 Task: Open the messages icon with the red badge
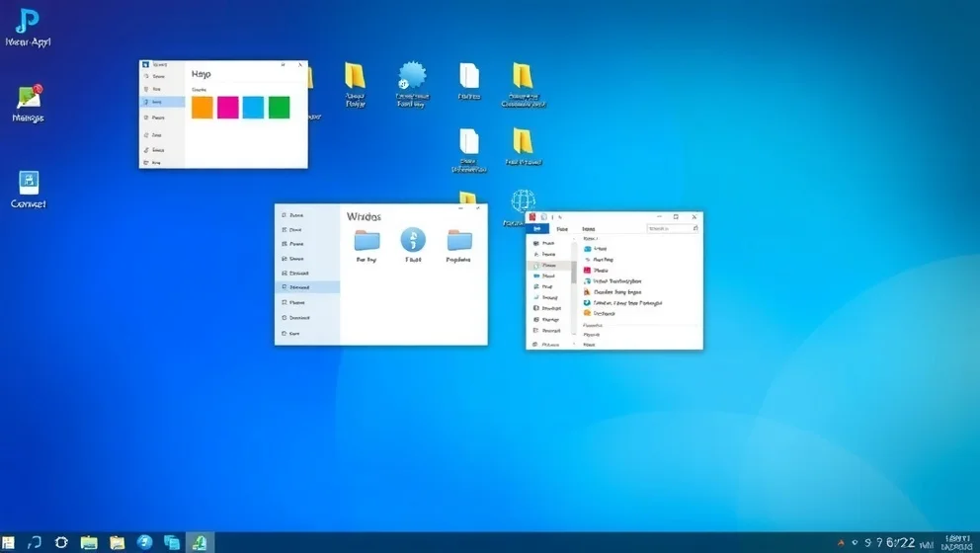pos(29,97)
